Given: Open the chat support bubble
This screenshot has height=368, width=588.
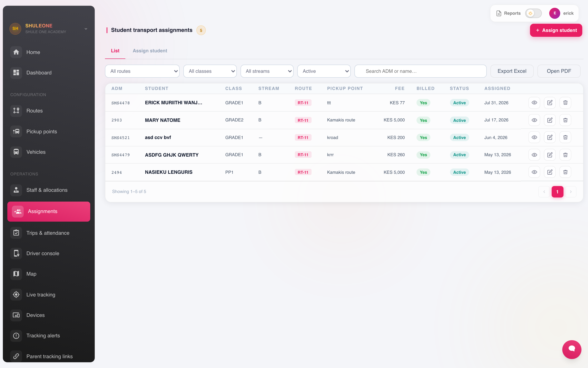Looking at the screenshot, I should coord(572,349).
